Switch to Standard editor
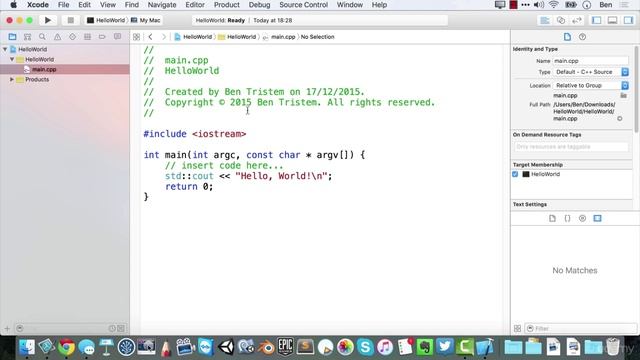Viewport: 640px width, 360px height. point(545,20)
